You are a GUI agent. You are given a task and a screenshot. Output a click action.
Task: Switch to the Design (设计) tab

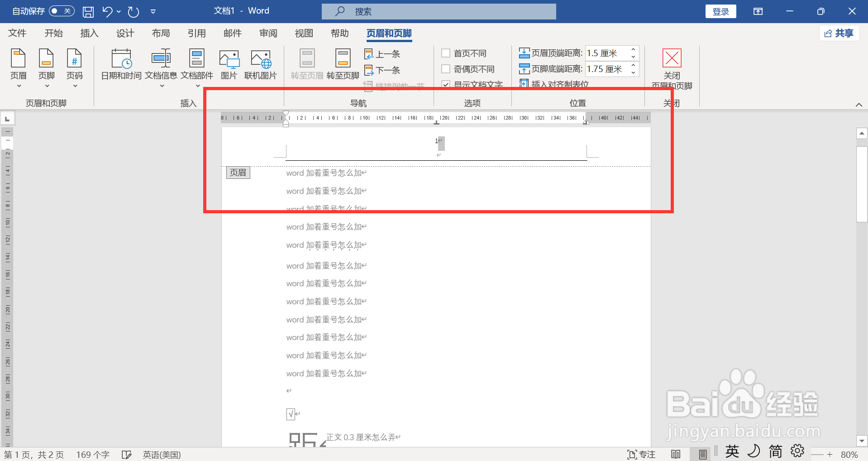pyautogui.click(x=125, y=33)
